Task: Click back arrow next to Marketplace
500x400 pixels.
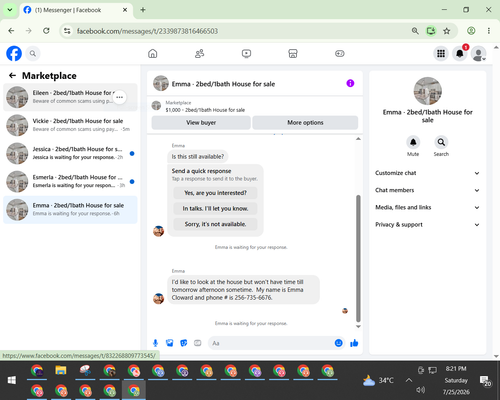Action: click(x=12, y=76)
